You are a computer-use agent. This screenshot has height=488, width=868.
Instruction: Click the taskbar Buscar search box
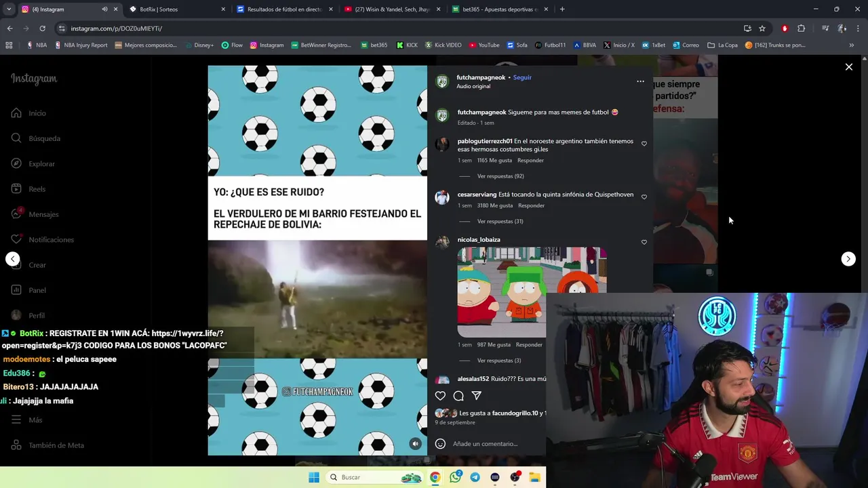tap(374, 477)
